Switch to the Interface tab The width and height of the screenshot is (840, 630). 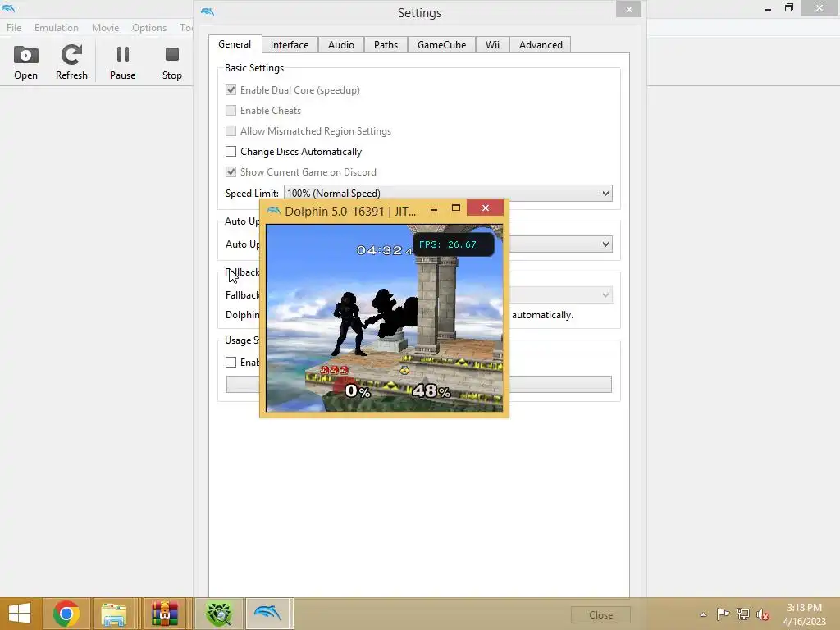coord(290,45)
